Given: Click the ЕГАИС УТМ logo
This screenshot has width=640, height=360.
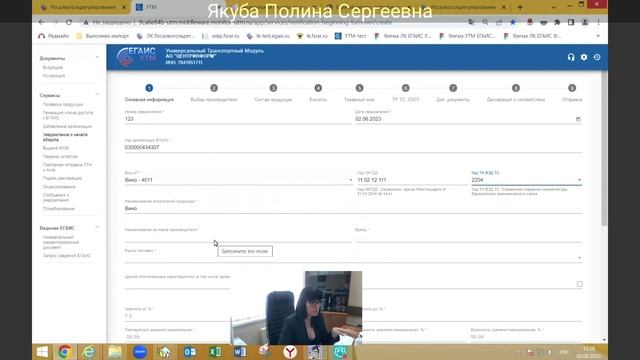Looking at the screenshot, I should pos(136,56).
